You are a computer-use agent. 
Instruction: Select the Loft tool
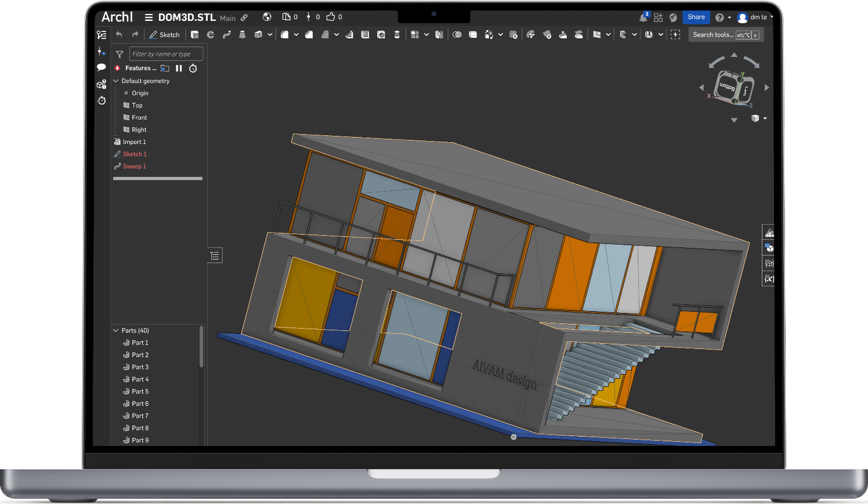[243, 35]
